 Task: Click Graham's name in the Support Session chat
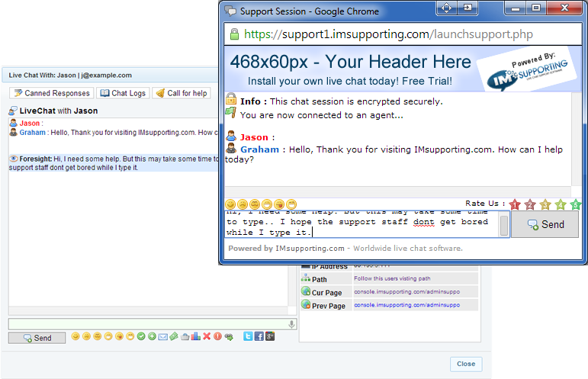click(x=259, y=149)
